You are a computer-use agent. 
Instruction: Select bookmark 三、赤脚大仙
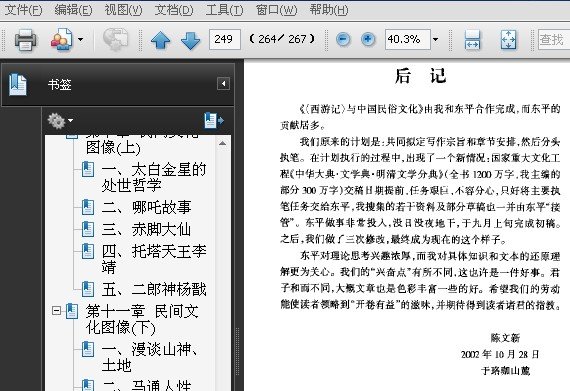tap(146, 229)
